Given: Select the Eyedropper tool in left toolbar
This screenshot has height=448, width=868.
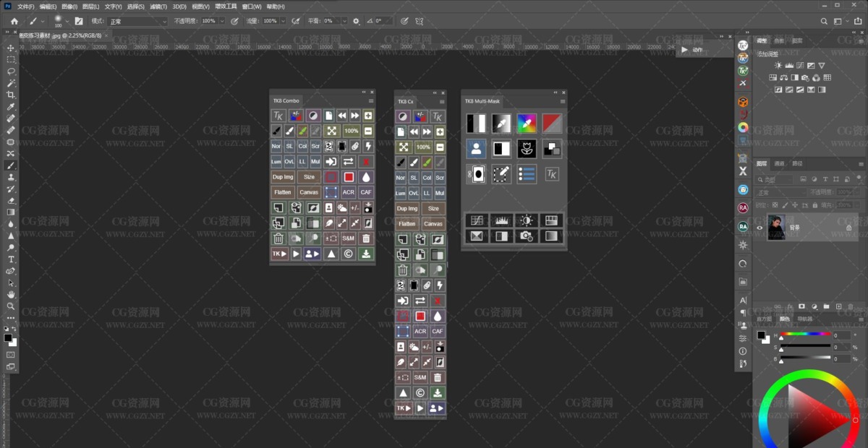Looking at the screenshot, I should click(x=11, y=107).
